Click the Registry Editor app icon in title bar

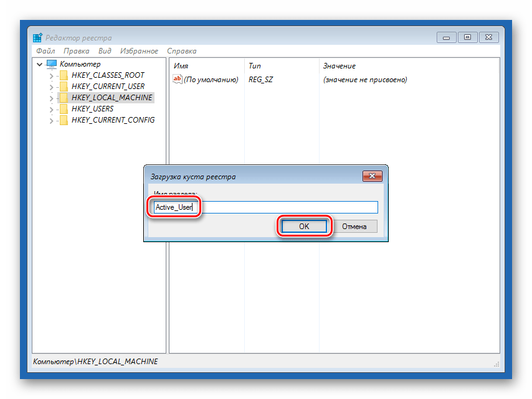click(x=37, y=37)
